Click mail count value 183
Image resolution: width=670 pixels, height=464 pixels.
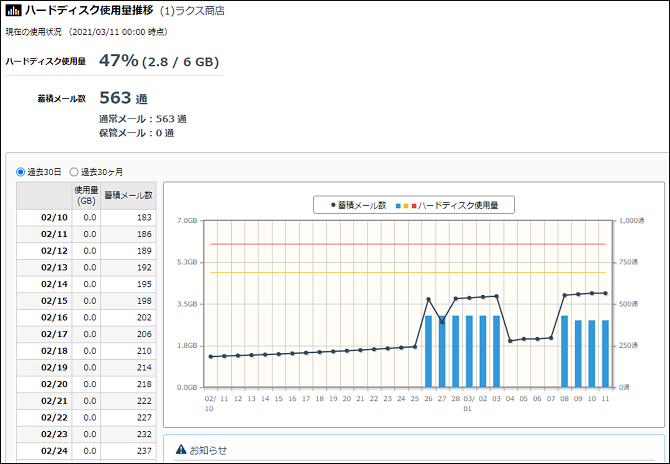click(144, 217)
